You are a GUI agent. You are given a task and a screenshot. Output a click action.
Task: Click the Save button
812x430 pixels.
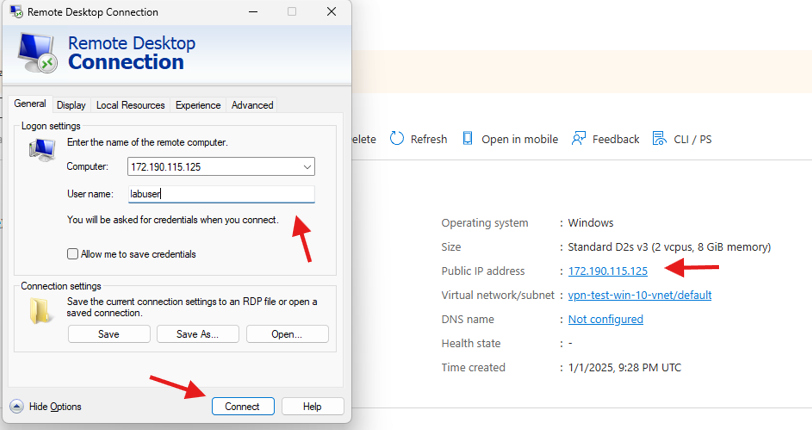(109, 334)
